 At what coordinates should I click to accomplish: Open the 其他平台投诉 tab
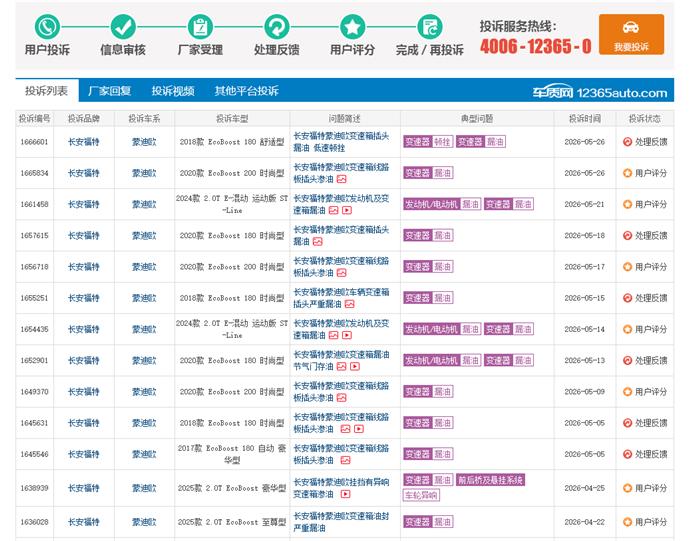click(246, 91)
